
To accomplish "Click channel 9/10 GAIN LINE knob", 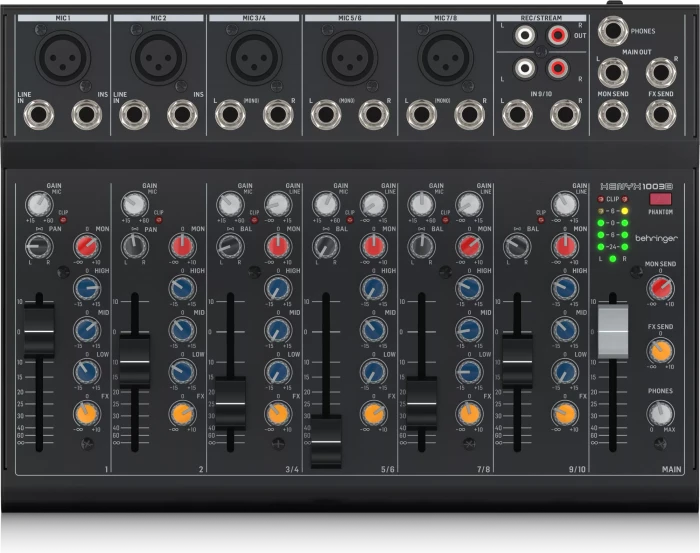I will click(x=565, y=204).
